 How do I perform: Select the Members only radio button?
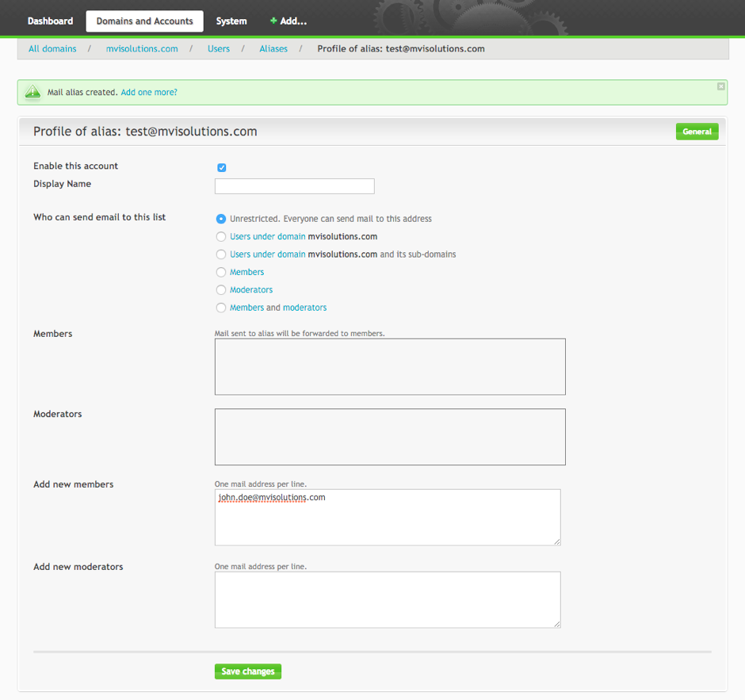click(221, 272)
